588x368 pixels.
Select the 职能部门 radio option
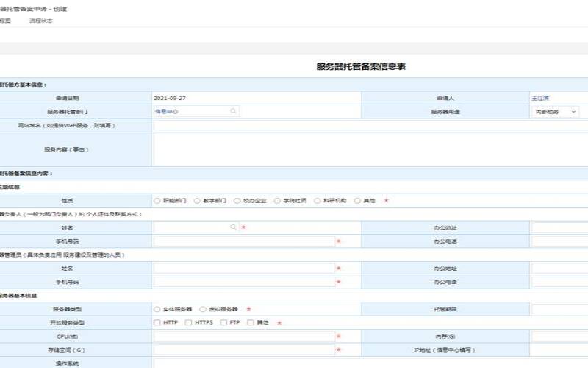[x=157, y=201]
